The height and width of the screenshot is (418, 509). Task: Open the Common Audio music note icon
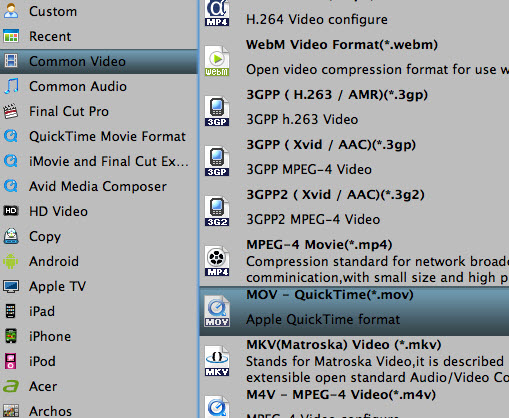tap(11, 86)
